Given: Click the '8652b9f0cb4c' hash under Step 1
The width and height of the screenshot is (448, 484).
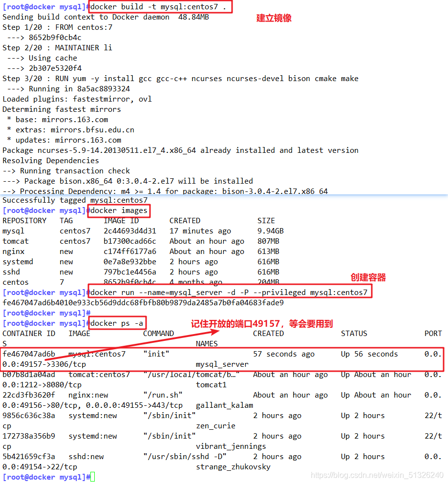Looking at the screenshot, I should (55, 37).
